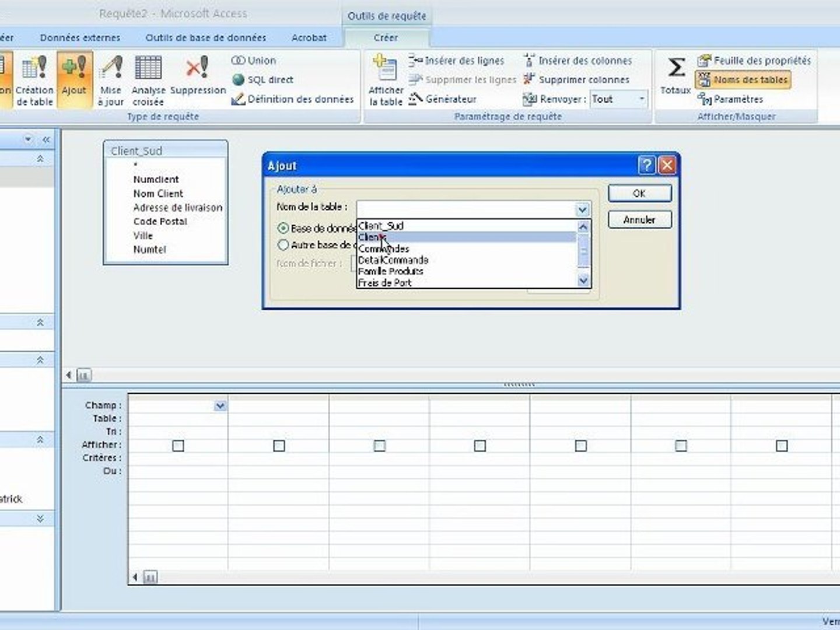The width and height of the screenshot is (840, 630).
Task: Click the Champ cell in first column
Action: (178, 405)
